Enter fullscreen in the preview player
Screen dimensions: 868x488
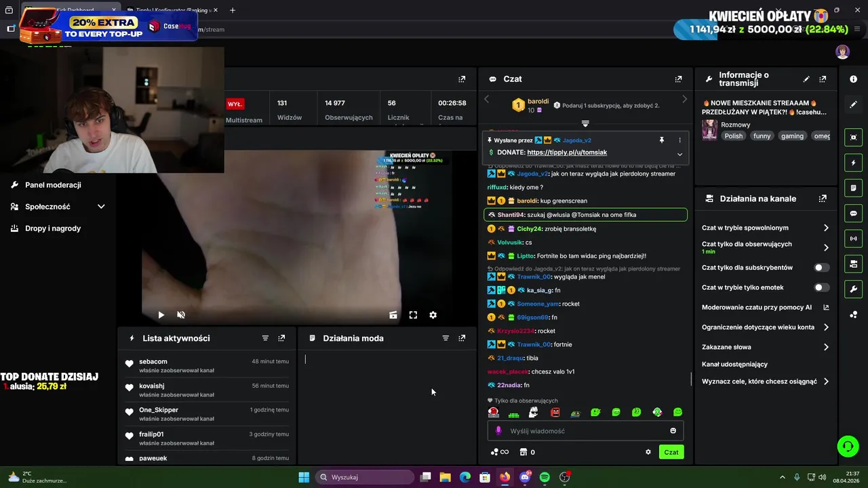pyautogui.click(x=413, y=315)
